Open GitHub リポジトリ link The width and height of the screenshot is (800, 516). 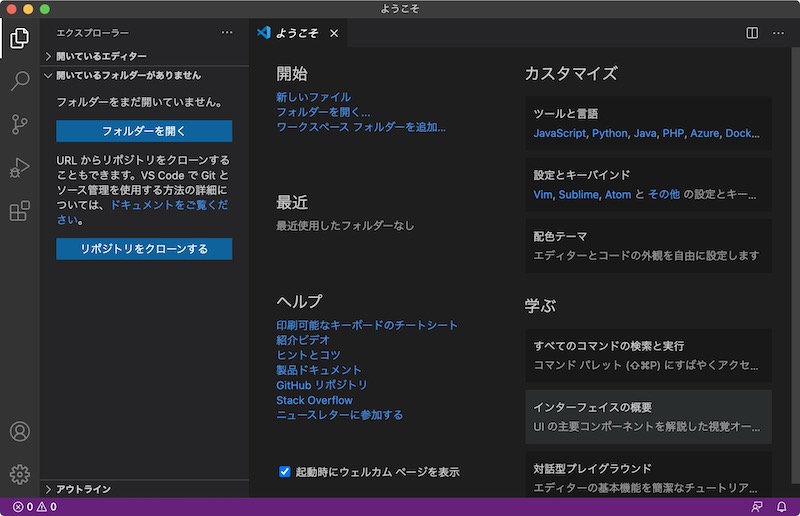(x=321, y=385)
